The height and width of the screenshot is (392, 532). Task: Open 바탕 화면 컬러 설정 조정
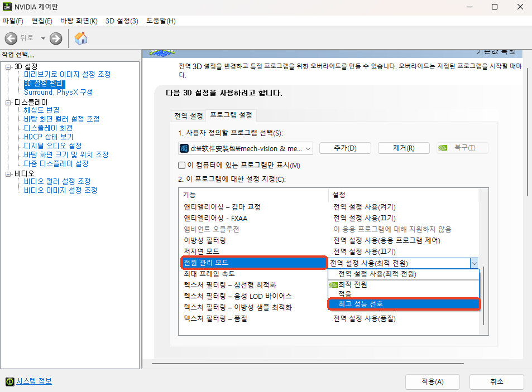click(x=62, y=119)
